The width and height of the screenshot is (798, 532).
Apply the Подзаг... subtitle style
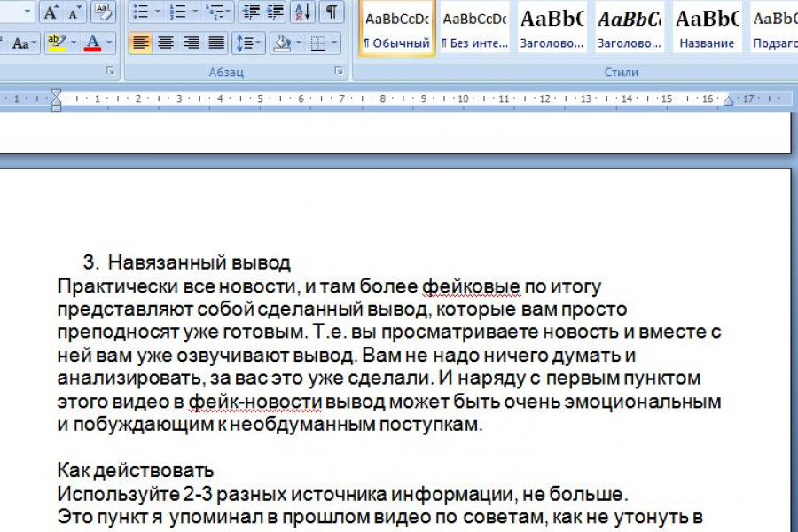point(773,28)
